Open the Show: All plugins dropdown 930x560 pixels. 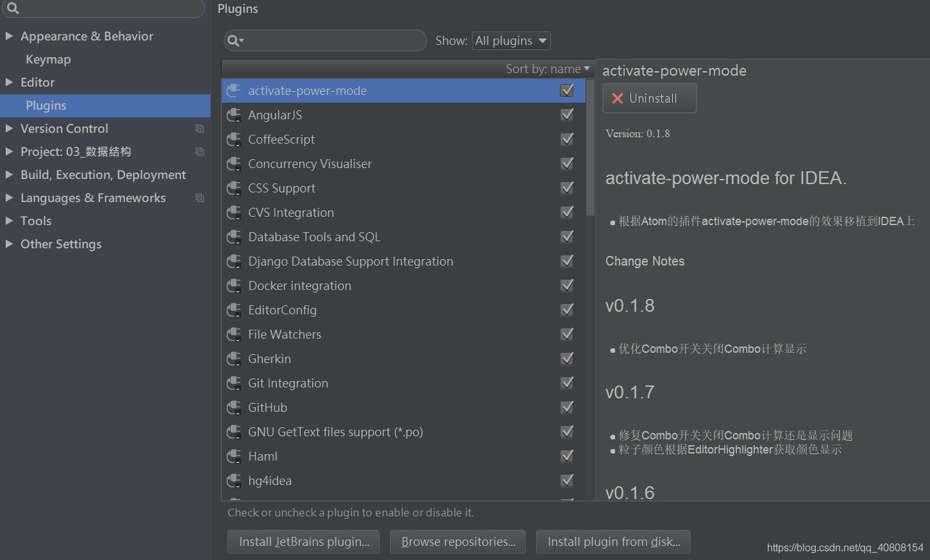511,40
